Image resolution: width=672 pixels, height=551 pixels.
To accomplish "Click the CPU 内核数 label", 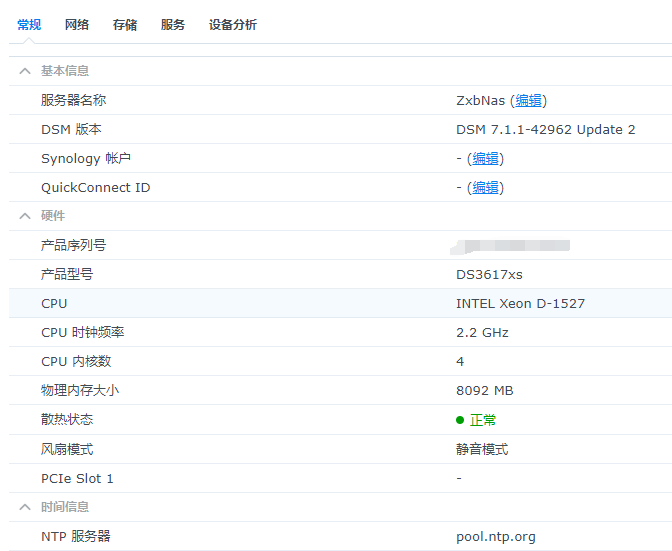I will (76, 362).
